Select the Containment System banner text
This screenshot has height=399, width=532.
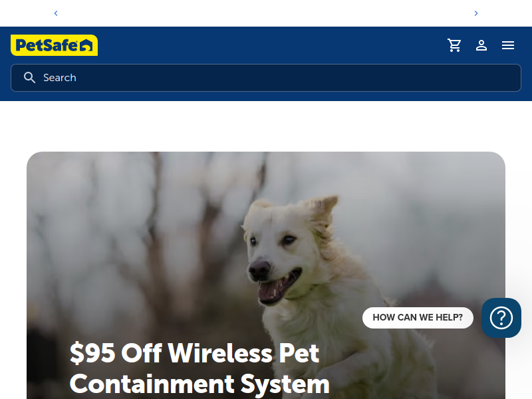[x=199, y=384]
